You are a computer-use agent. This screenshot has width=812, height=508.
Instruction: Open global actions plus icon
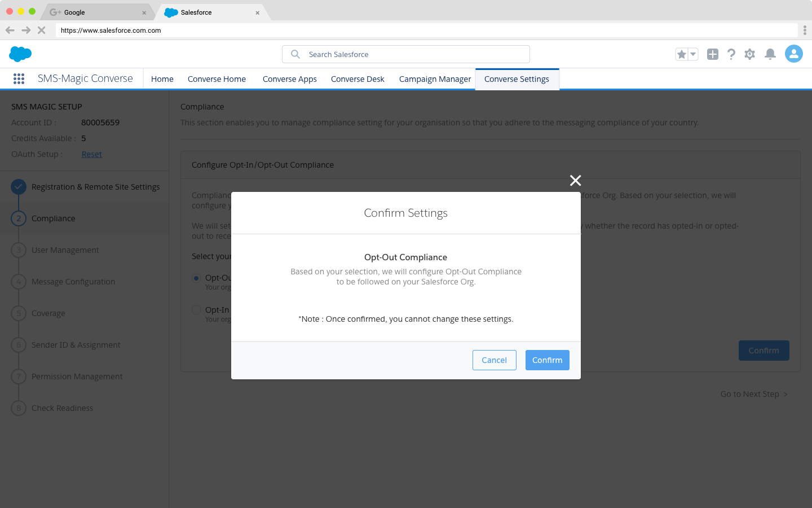click(x=713, y=54)
